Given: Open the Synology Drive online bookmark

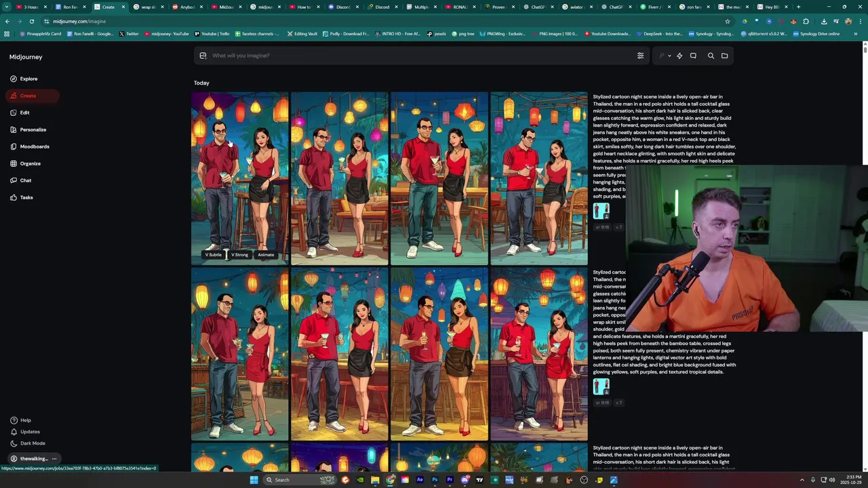Looking at the screenshot, I should click(816, 33).
